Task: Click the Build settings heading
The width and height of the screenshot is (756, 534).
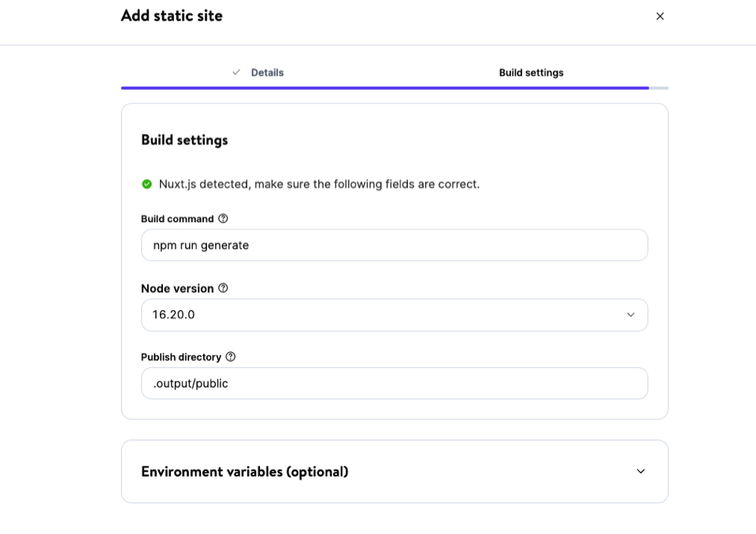Action: [183, 139]
